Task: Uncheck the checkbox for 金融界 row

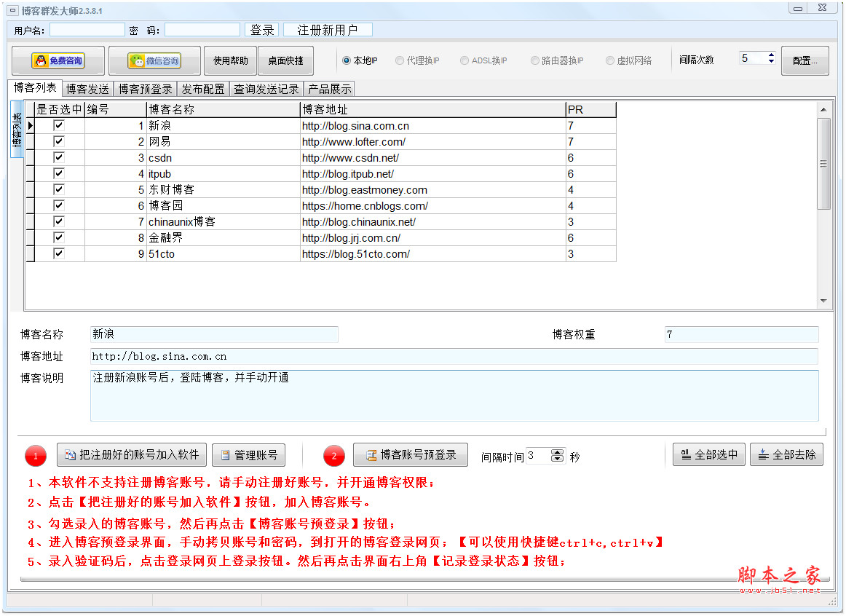Action: click(59, 237)
